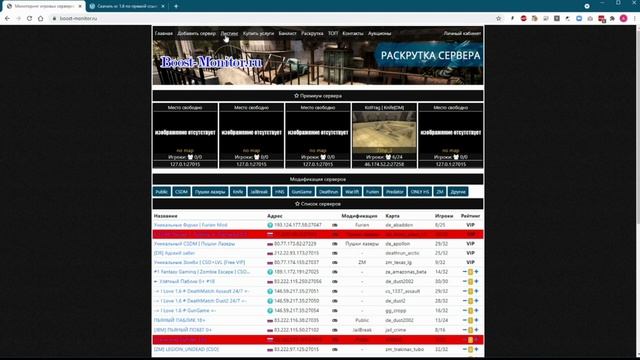
Task: Filter servers by Public modification
Action: [162, 192]
